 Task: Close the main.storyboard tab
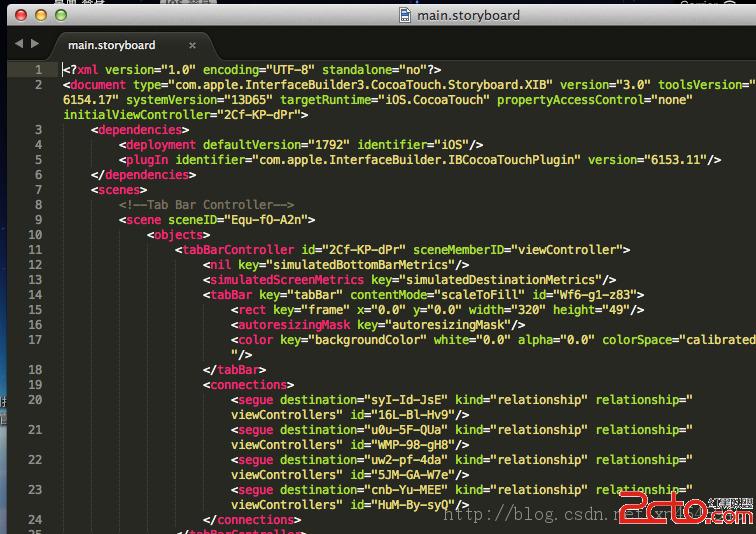(192, 45)
